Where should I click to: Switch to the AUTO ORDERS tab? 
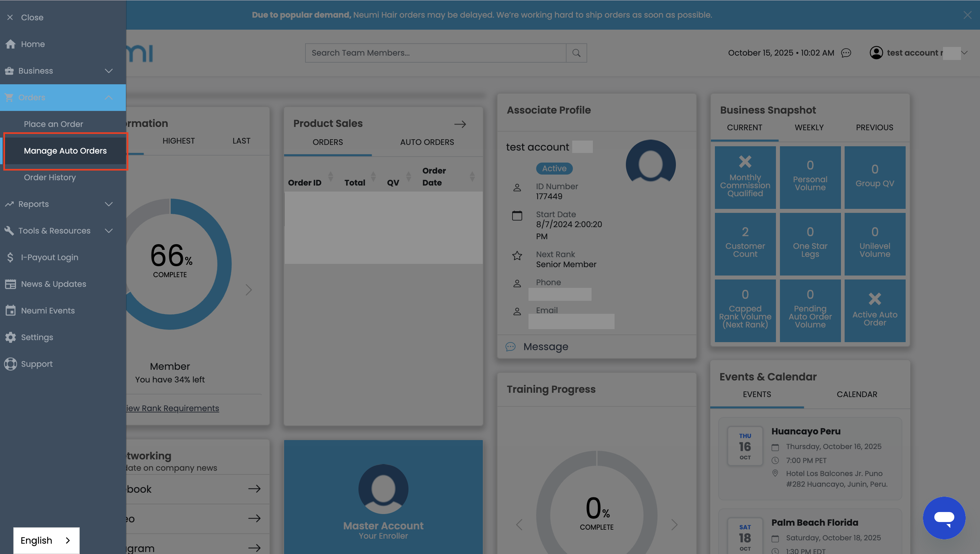tap(427, 142)
